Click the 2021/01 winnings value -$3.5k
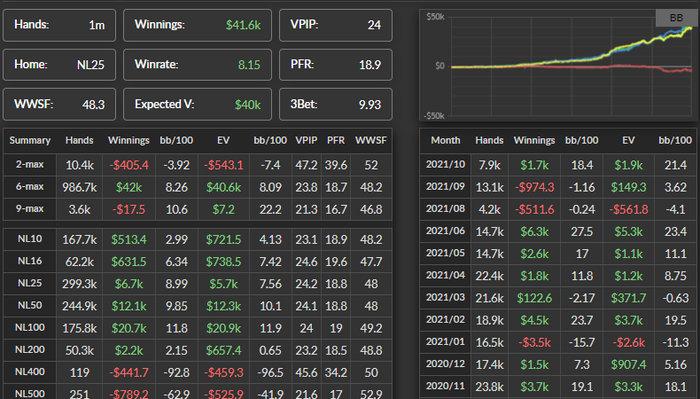The width and height of the screenshot is (700, 399). [534, 343]
